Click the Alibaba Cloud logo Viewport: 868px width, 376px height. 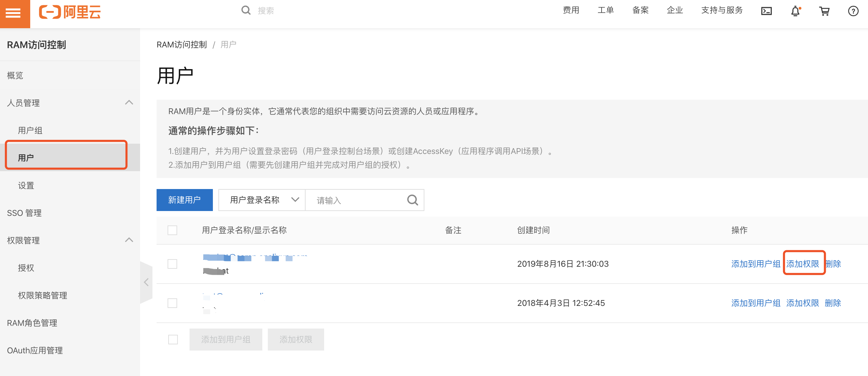click(70, 12)
